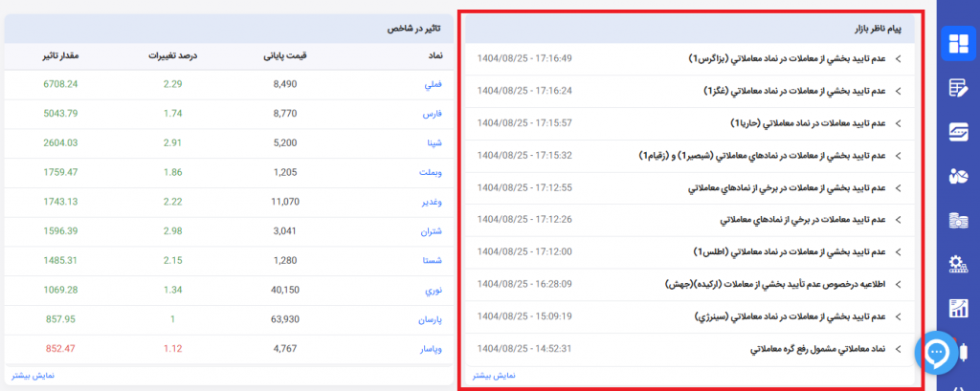The image size is (980, 391).
Task: Open the فملي symbol link
Action: point(434,84)
